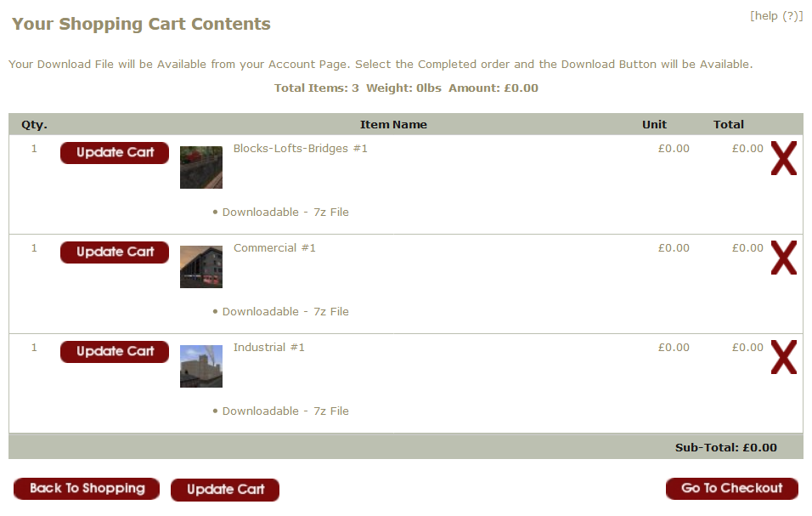This screenshot has width=812, height=516.
Task: Click Update Cart beside Blocks-Lofts-Bridges #1
Action: [115, 153]
